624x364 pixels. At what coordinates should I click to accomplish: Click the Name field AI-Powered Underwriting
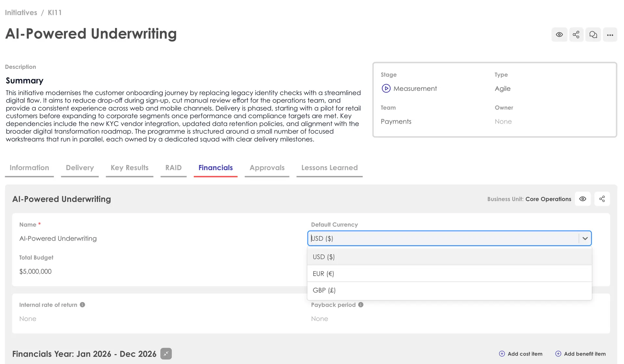coord(58,238)
